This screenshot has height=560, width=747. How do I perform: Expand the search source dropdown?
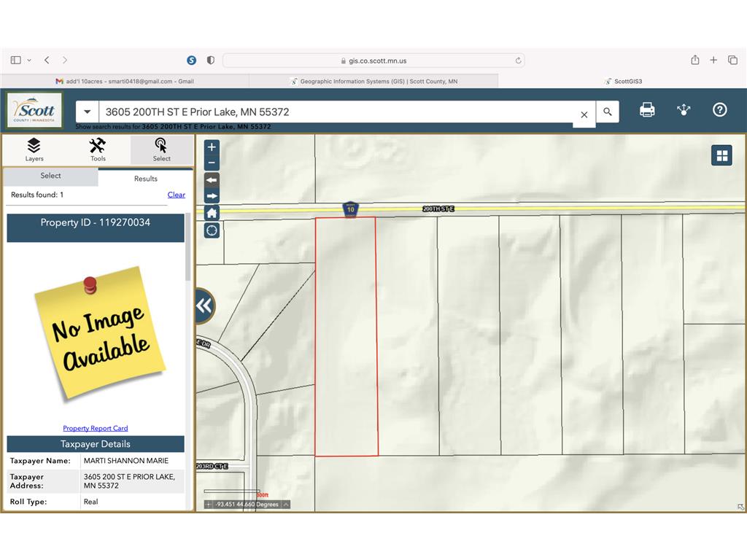pyautogui.click(x=88, y=112)
